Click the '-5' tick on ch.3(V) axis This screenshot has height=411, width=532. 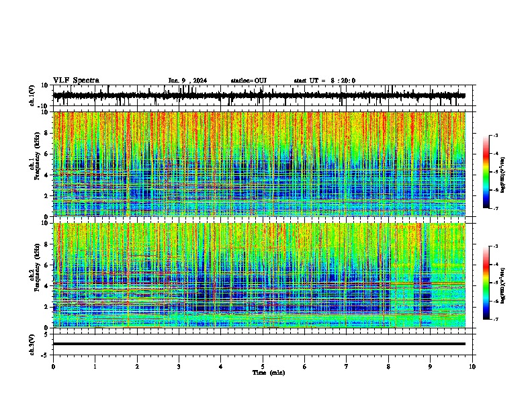click(x=46, y=355)
